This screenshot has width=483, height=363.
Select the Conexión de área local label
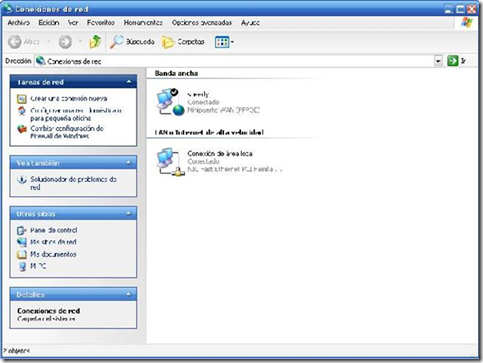click(x=220, y=154)
